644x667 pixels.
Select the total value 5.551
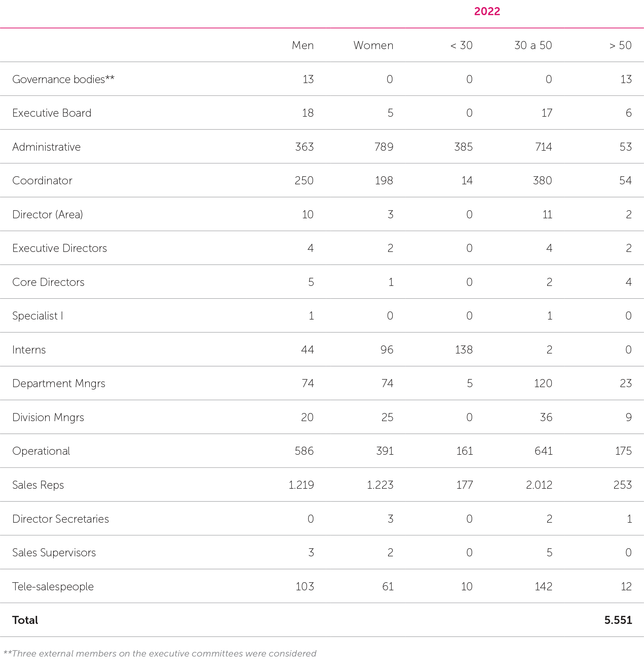point(618,620)
